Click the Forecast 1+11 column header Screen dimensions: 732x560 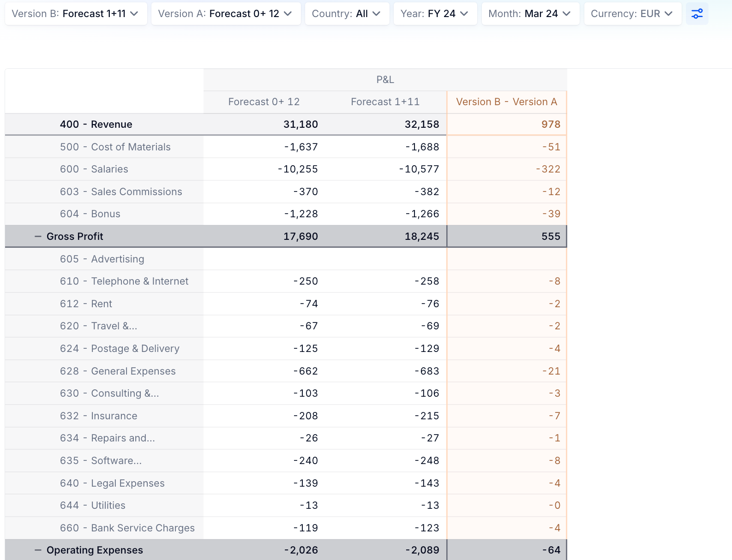pyautogui.click(x=385, y=102)
